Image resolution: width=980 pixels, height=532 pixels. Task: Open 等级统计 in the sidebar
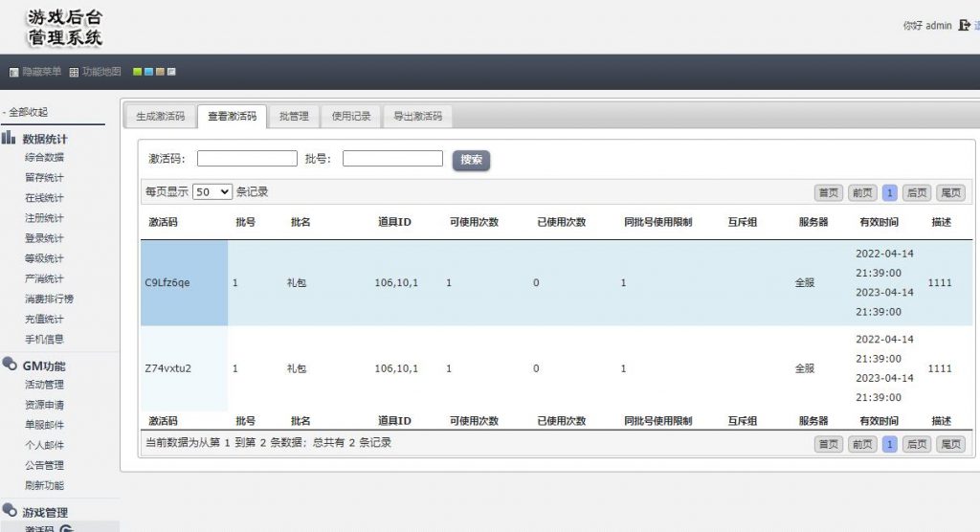coord(44,258)
